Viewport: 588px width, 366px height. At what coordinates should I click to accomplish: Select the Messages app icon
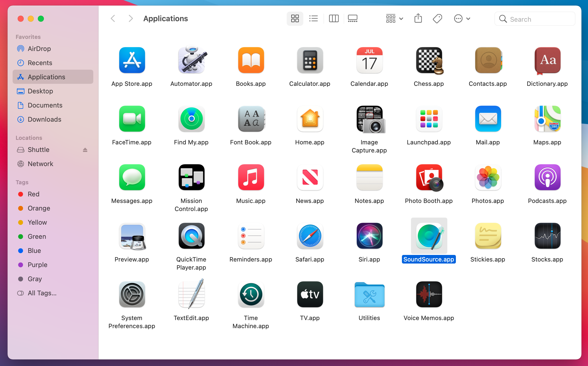[132, 177]
